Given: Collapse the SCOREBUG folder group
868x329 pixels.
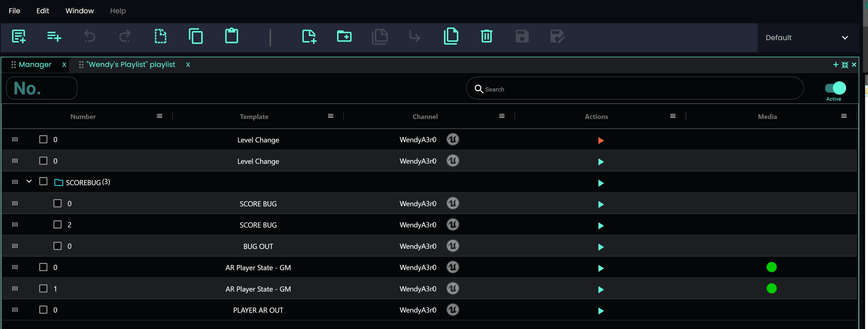Looking at the screenshot, I should 29,181.
